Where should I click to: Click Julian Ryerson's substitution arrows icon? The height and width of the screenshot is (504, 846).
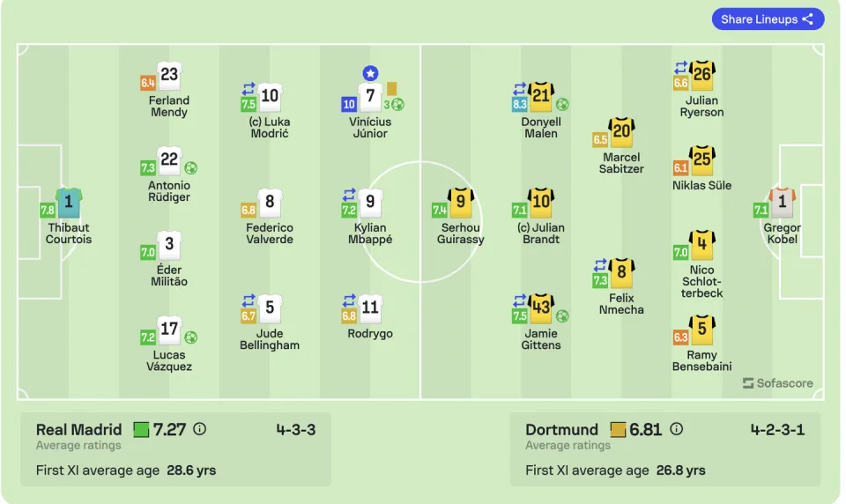(x=680, y=68)
